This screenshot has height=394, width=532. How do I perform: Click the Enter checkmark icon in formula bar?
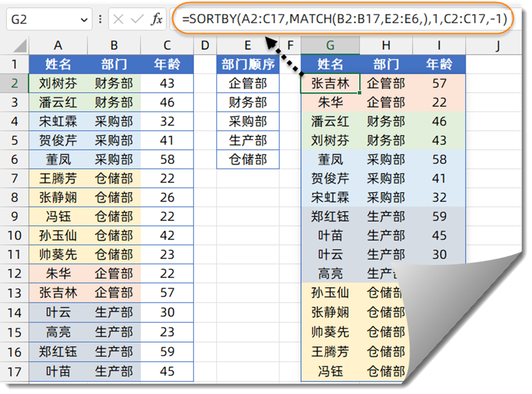(137, 20)
